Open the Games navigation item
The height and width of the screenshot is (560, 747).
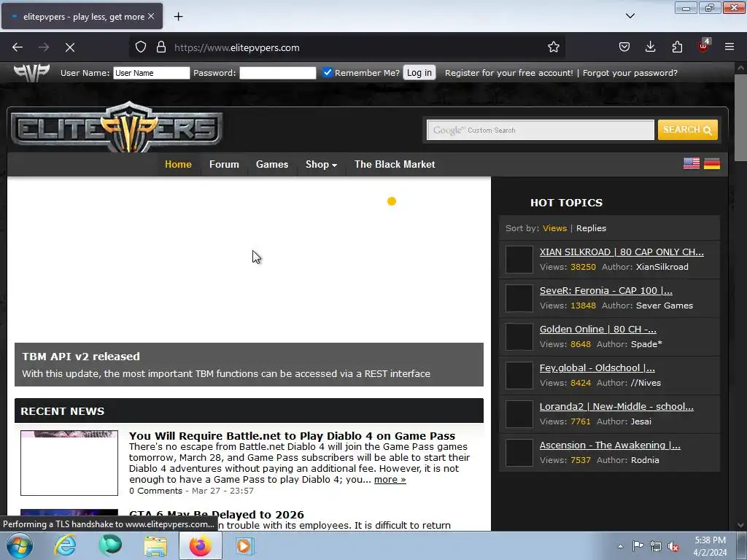272,164
